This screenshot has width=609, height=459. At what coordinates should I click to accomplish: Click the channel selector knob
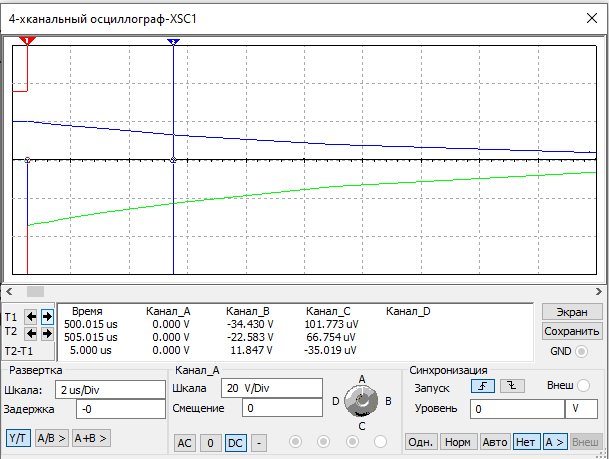362,401
